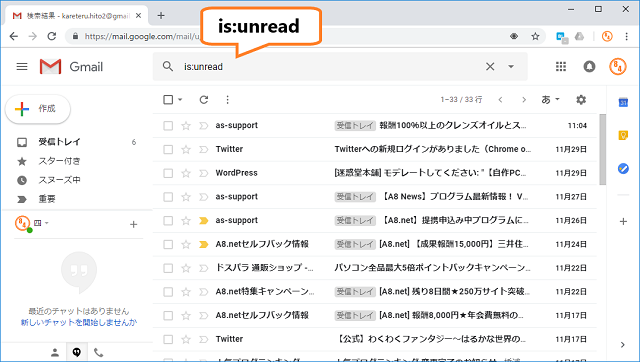The width and height of the screenshot is (640, 362).
Task: Toggle importance marker on Twitter 11月29日 email
Action: pyautogui.click(x=203, y=149)
